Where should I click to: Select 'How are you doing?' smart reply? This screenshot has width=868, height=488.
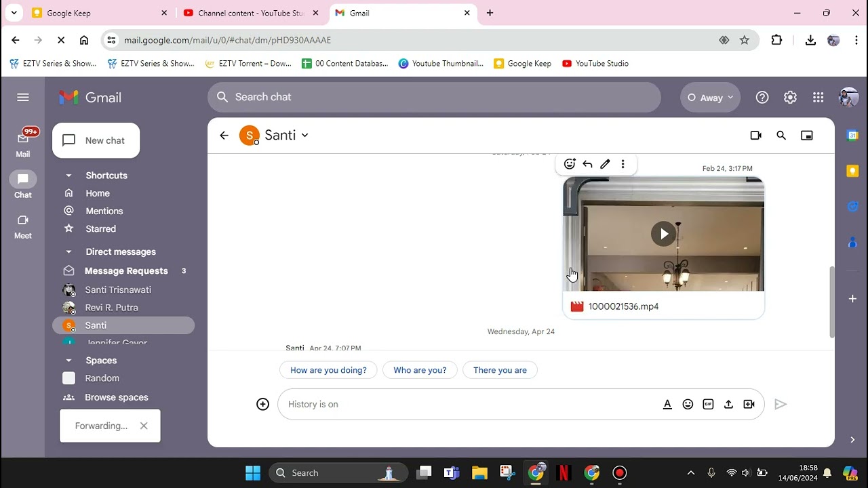(328, 370)
